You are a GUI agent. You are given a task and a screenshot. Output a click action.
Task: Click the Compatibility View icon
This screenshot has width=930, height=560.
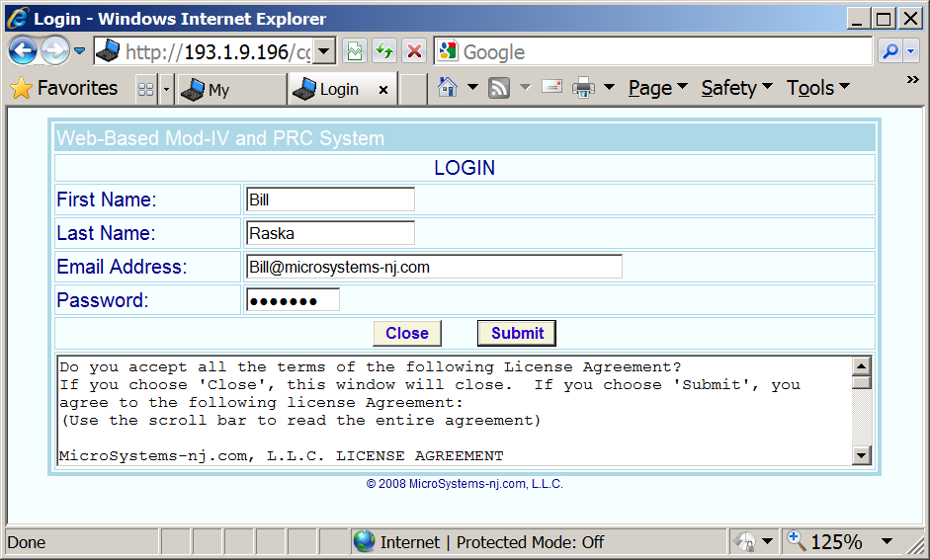click(354, 51)
